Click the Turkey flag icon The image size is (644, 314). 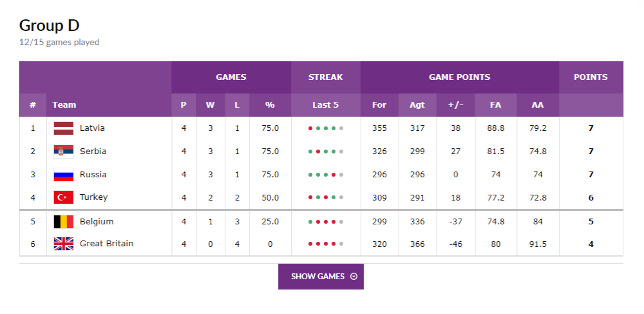click(x=63, y=197)
